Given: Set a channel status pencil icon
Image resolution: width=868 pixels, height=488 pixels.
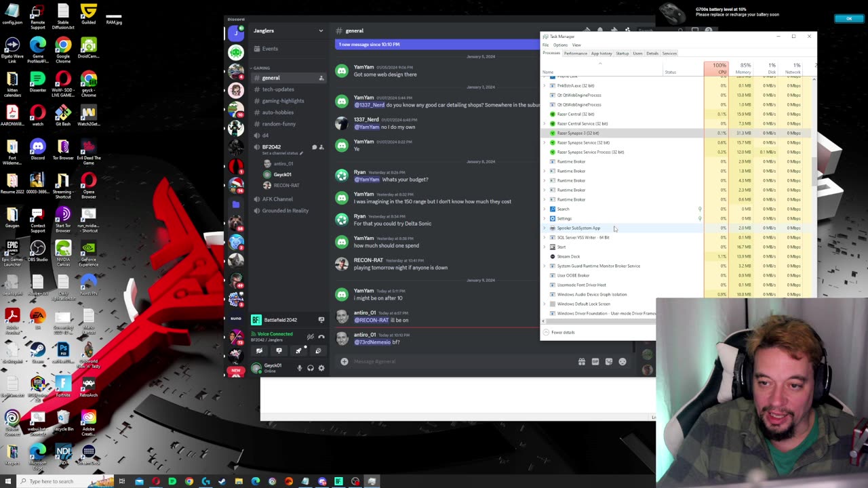Looking at the screenshot, I should [301, 153].
